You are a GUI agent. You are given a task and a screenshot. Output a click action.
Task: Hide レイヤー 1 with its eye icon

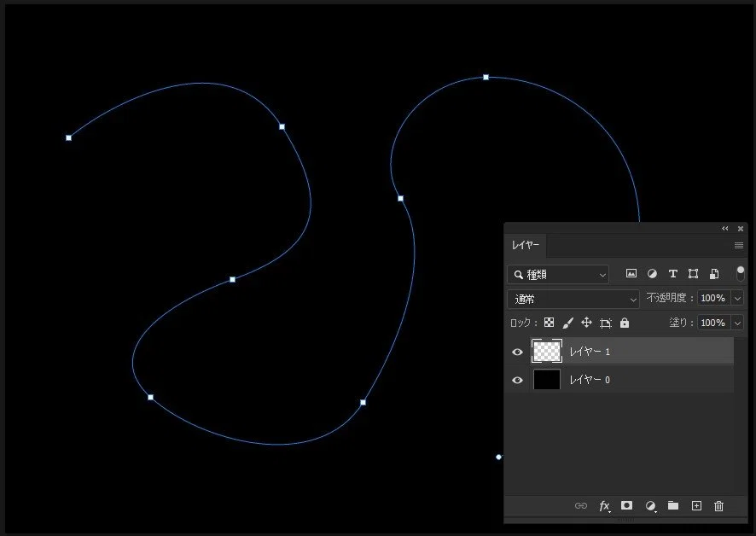click(517, 352)
